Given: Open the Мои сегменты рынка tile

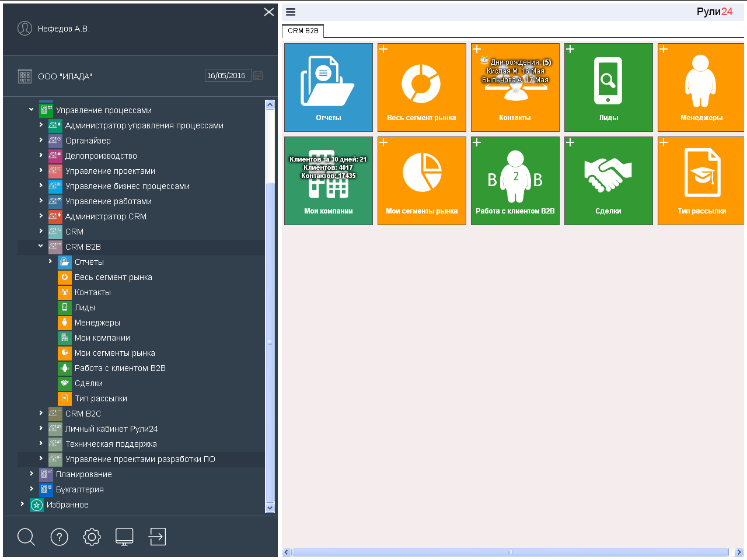Looking at the screenshot, I should tap(422, 181).
